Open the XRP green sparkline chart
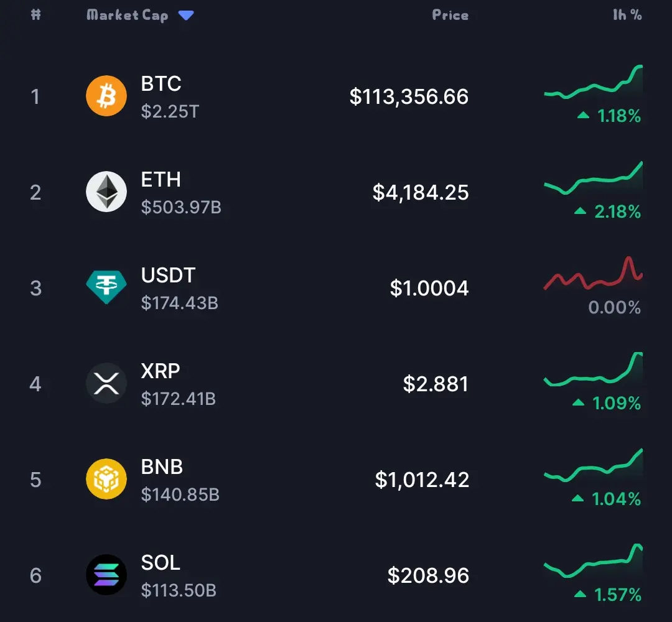Screen dimensions: 672x622 click(x=593, y=369)
